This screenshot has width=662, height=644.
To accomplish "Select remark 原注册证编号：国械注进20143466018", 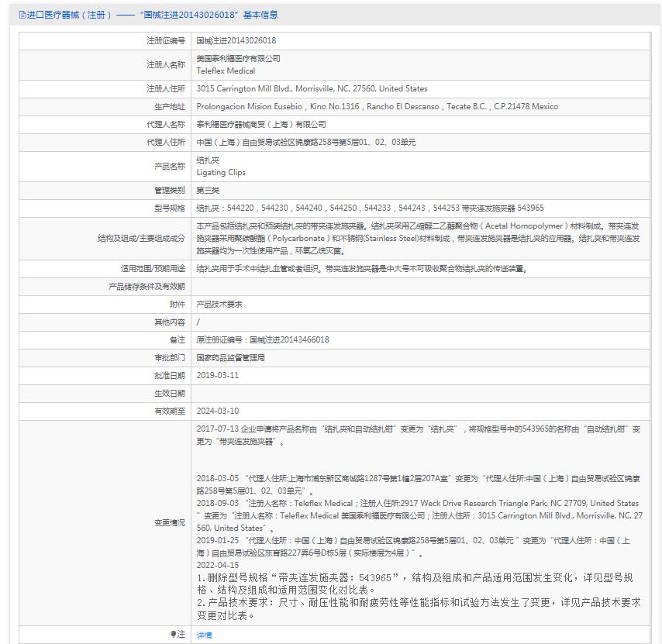I will coord(263,339).
